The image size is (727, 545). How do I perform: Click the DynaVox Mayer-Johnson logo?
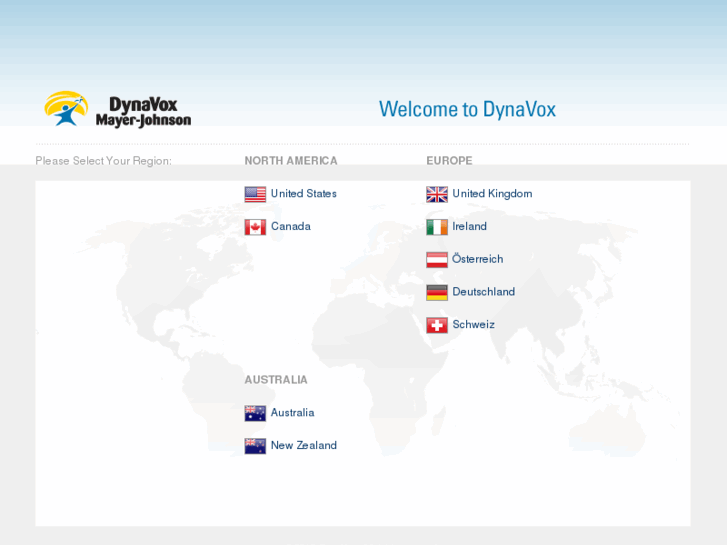pyautogui.click(x=117, y=109)
